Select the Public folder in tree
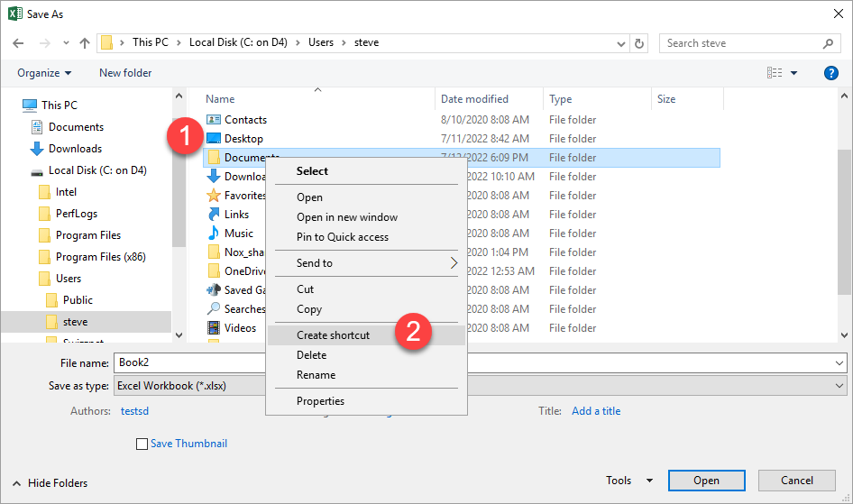This screenshot has height=504, width=853. coord(78,300)
